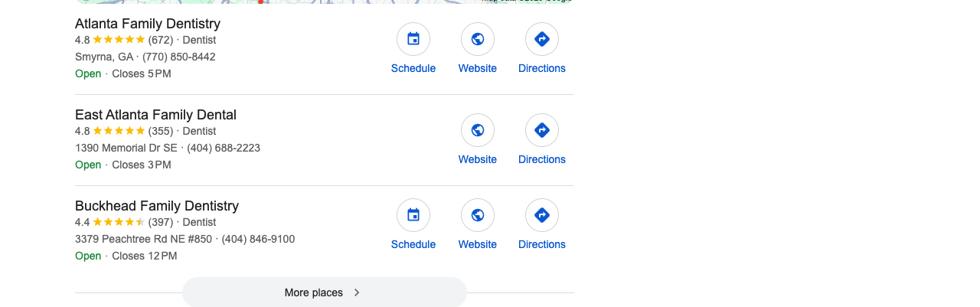Viewport: 980px width, 307px height.
Task: Get Directions icon for Buckhead Family Dentistry
Action: point(542,215)
